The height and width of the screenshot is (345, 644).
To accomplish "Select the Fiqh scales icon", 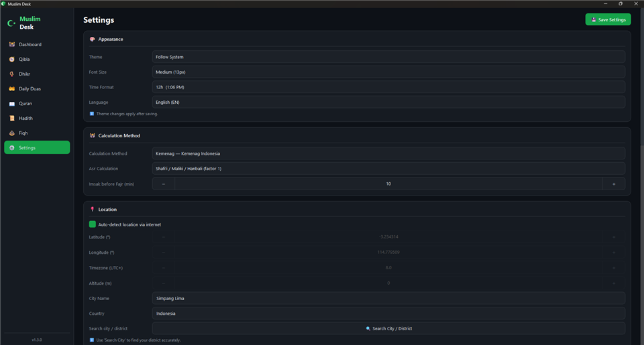I will pos(12,133).
